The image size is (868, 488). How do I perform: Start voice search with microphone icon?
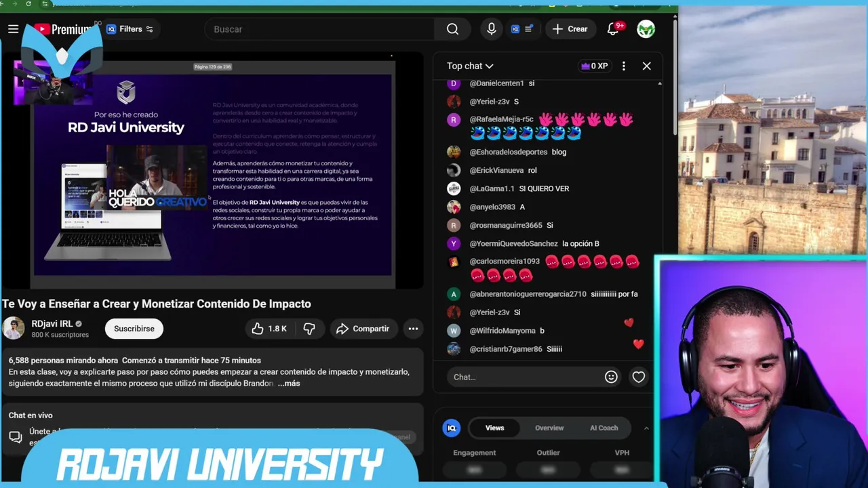(x=492, y=29)
